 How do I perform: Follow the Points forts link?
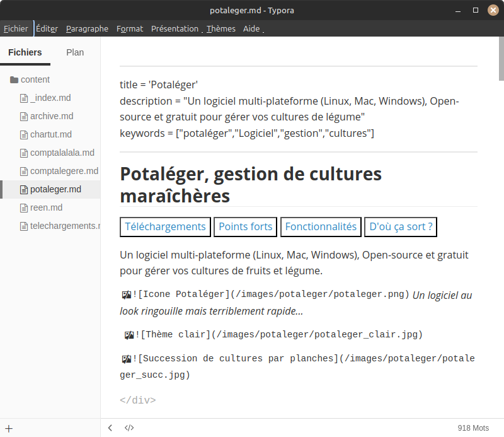[x=246, y=227]
